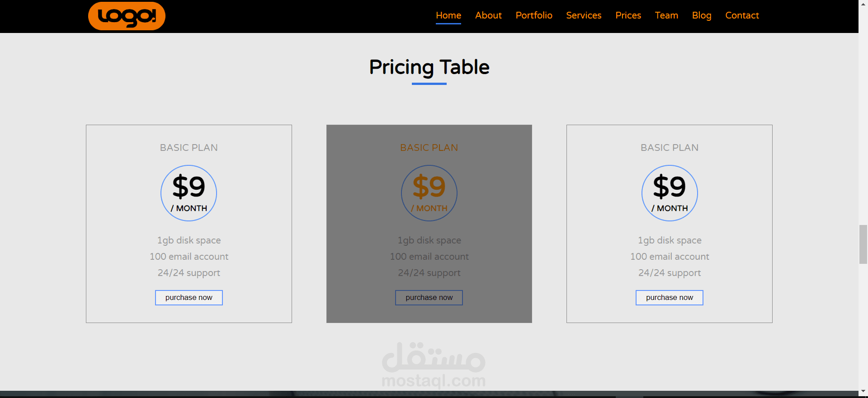Click '1gb disk space' in the middle card

[429, 240]
